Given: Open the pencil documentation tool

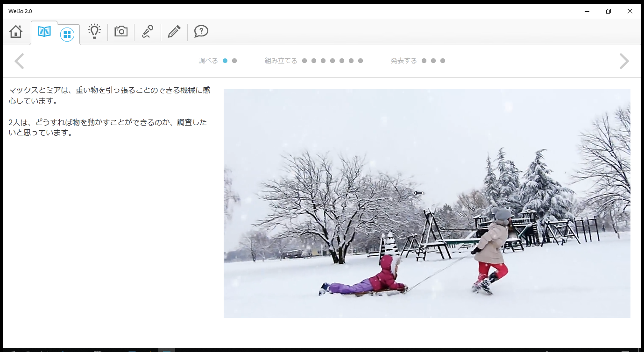Looking at the screenshot, I should click(x=174, y=31).
